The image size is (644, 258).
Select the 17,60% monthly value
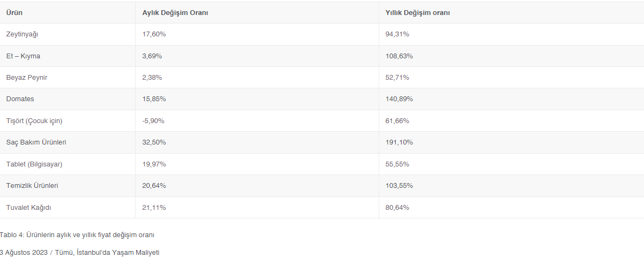(154, 34)
